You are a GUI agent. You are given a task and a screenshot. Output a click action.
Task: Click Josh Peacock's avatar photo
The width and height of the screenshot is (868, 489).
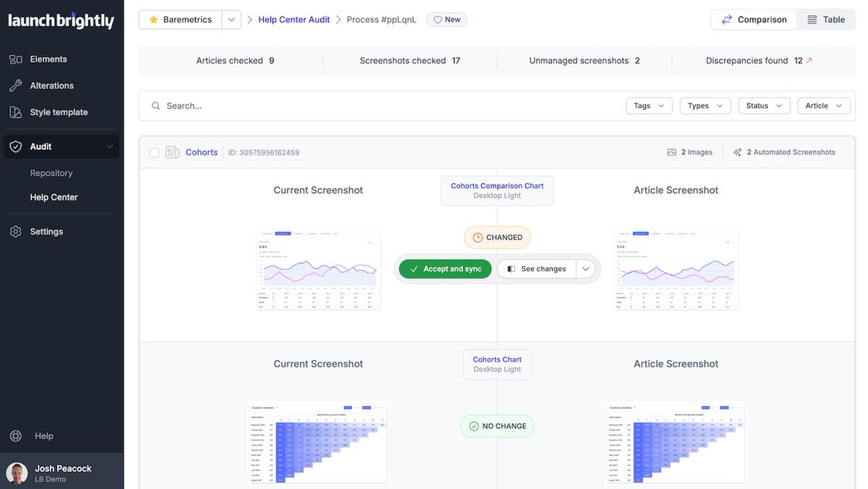coord(17,473)
